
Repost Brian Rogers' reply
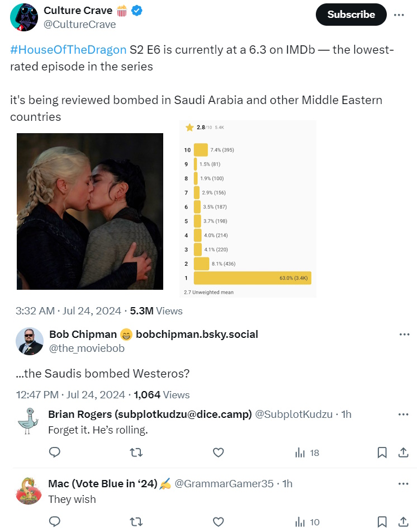135,453
